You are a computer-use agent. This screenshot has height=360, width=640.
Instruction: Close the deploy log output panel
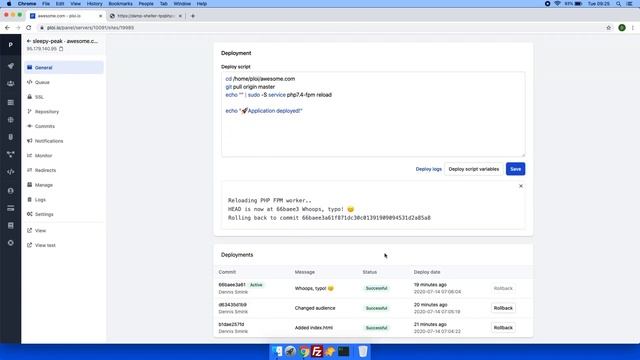pos(521,186)
